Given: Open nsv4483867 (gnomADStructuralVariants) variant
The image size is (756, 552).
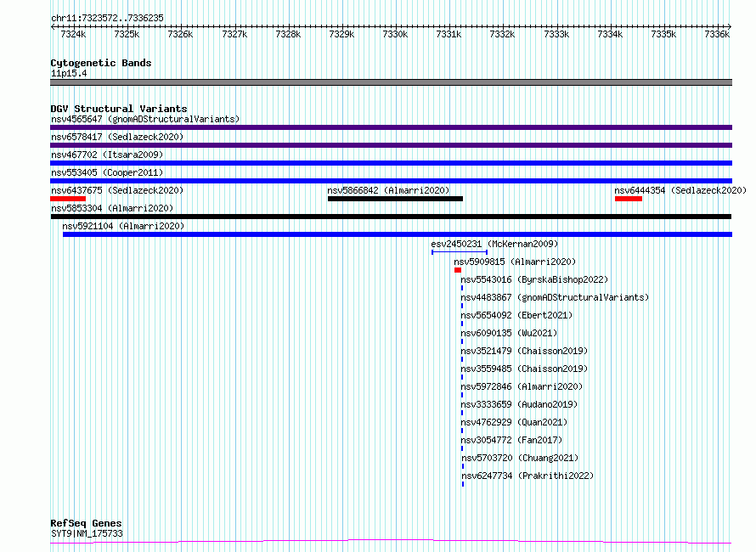Looking at the screenshot, I should 555,297.
